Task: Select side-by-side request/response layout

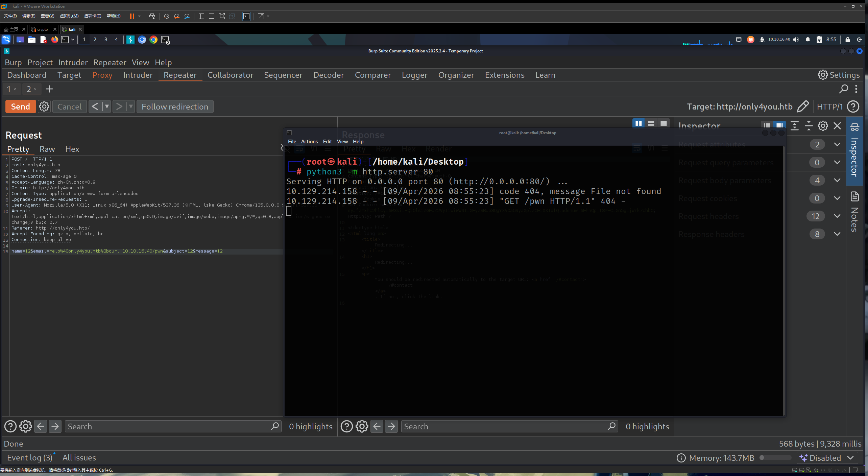Action: 638,123
